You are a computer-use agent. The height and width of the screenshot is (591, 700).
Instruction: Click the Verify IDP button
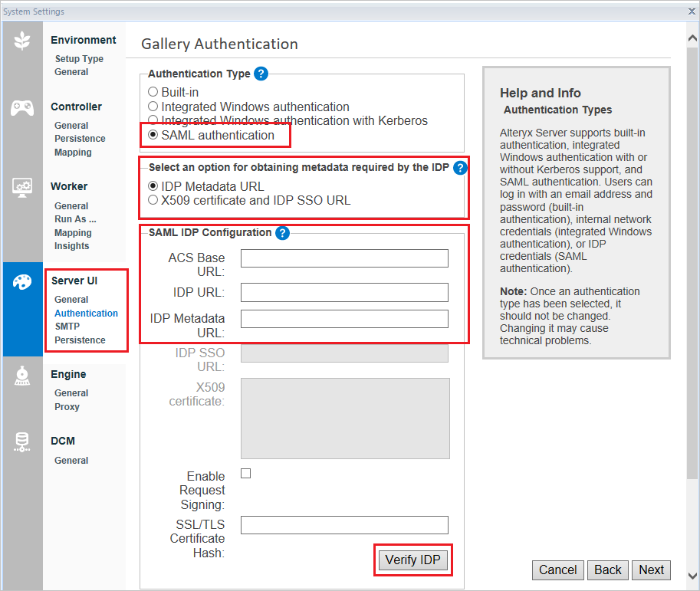pyautogui.click(x=412, y=560)
